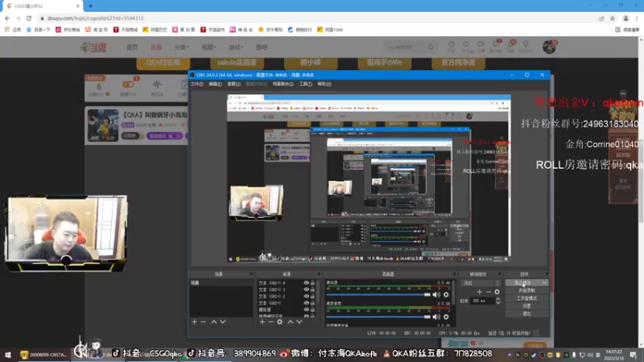Open a new browser tab
This screenshot has width=644, height=362.
pos(90,6)
